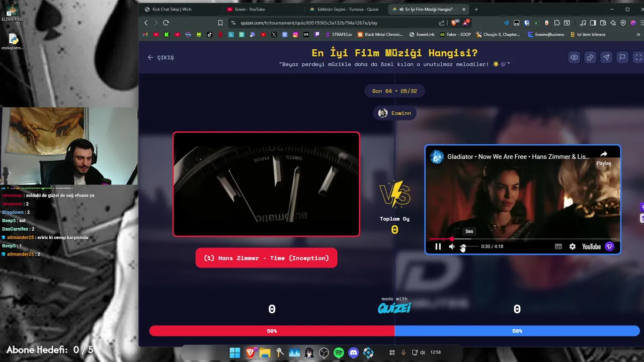Screen dimensions: 644x362
Task: Open the X (Twitter) bookmark icon
Action: 274,35
